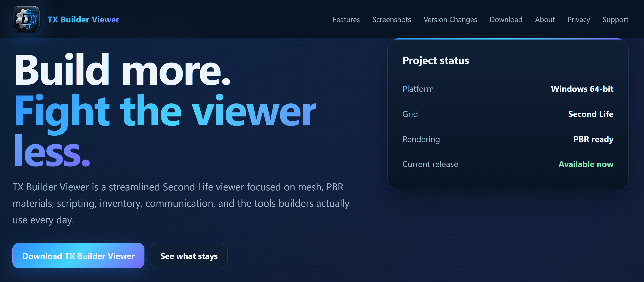Viewport: 644px width, 282px height.
Task: Click the See what stays button
Action: click(189, 256)
